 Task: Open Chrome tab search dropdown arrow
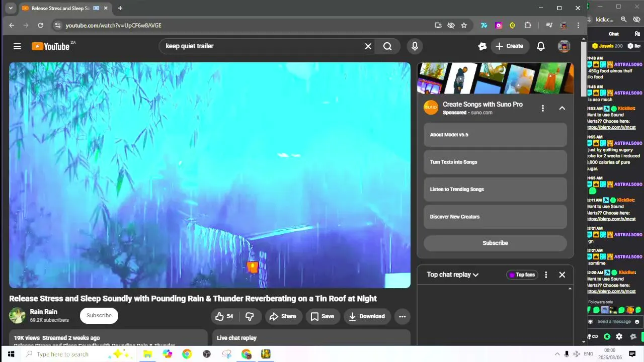point(11,8)
